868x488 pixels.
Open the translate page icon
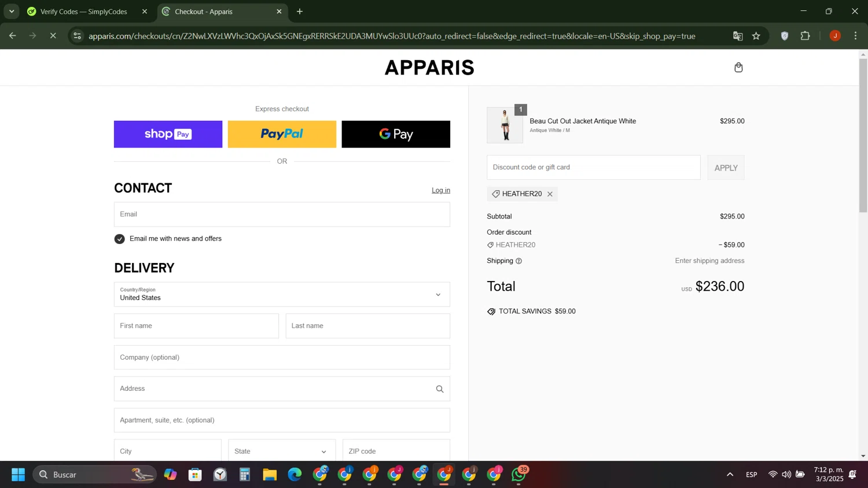pyautogui.click(x=738, y=36)
